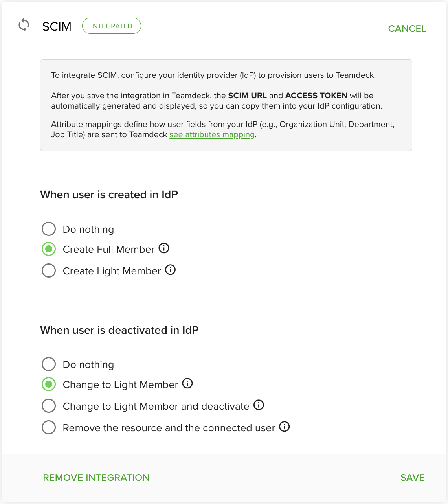The height and width of the screenshot is (504, 448).
Task: Select Do nothing when user is created
Action: [49, 229]
